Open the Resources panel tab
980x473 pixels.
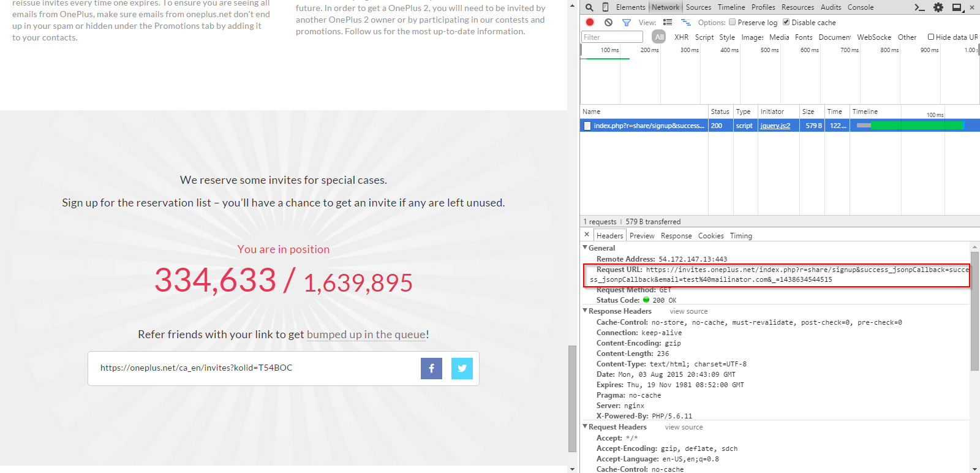[x=797, y=7]
